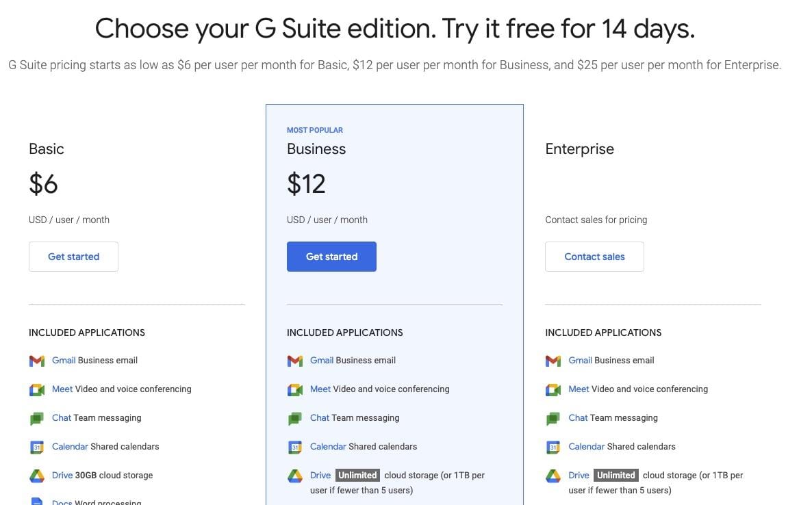The height and width of the screenshot is (505, 812).
Task: Click the blue Get started button for Business
Action: (331, 256)
